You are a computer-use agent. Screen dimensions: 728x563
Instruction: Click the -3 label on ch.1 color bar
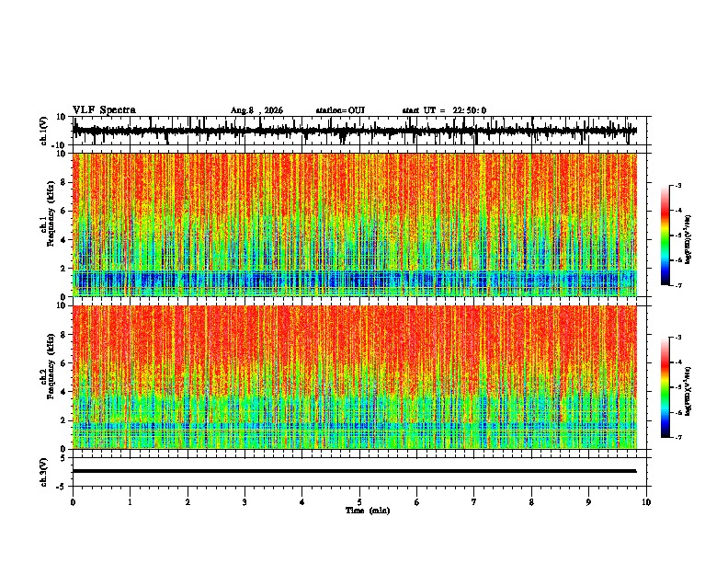point(678,186)
